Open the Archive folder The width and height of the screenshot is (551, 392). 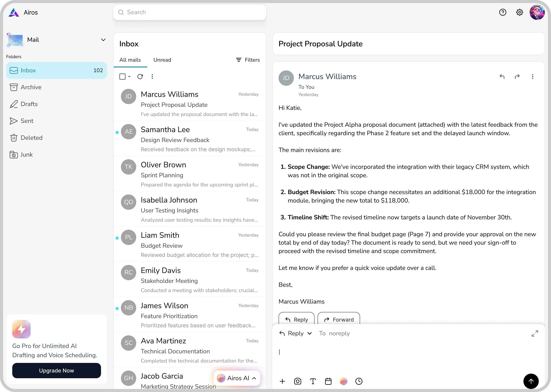[56, 87]
